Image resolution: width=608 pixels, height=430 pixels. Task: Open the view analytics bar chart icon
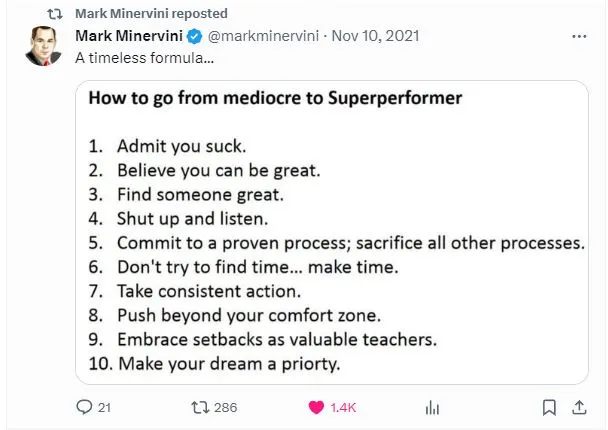click(x=433, y=407)
